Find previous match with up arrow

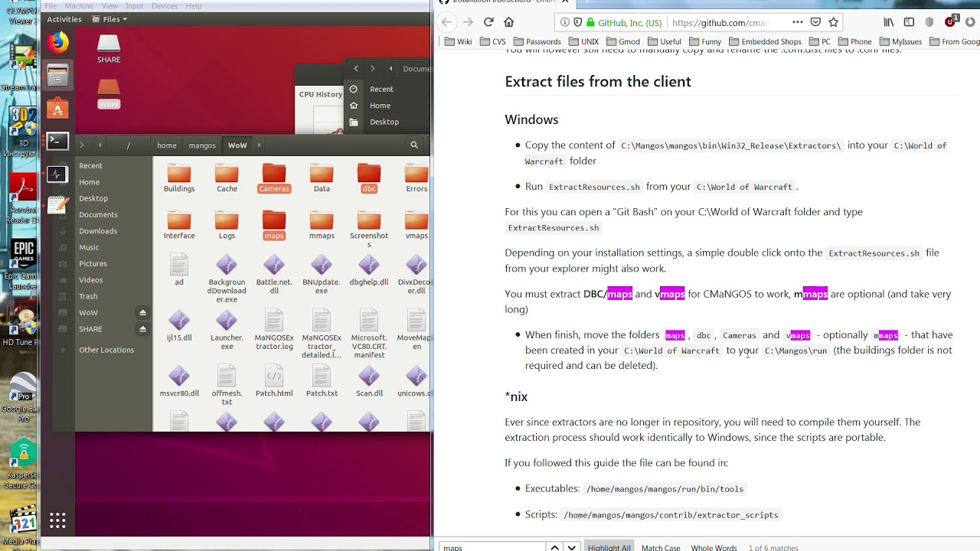[x=554, y=547]
